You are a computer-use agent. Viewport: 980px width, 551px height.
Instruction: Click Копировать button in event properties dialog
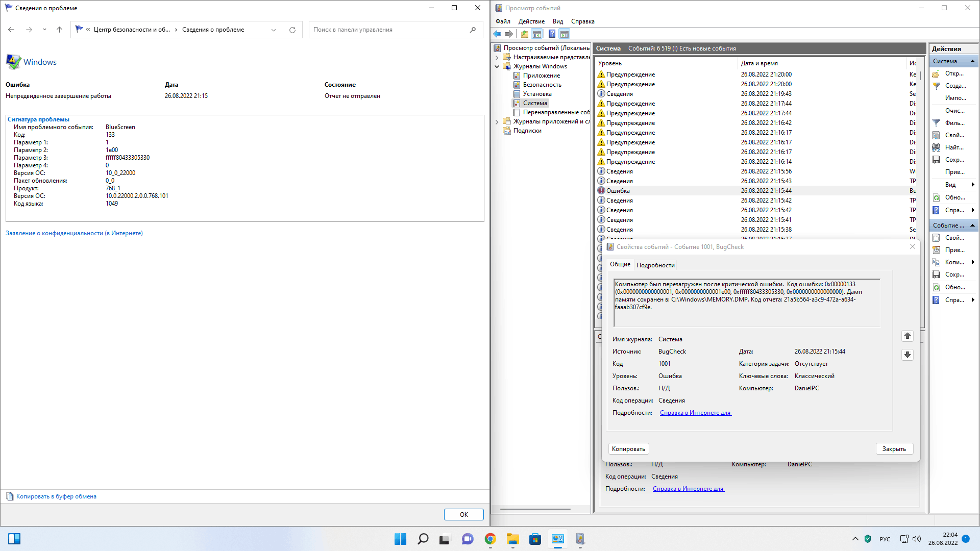628,449
